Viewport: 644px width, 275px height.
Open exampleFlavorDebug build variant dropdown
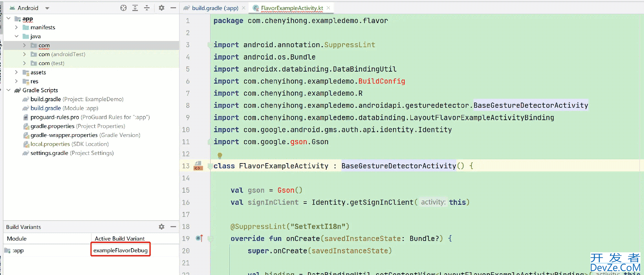[120, 250]
